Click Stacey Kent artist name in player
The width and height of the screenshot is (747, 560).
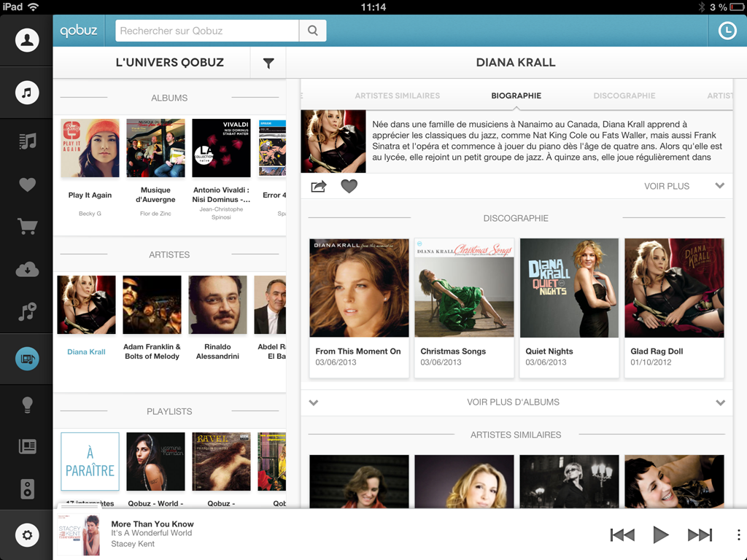click(x=133, y=544)
